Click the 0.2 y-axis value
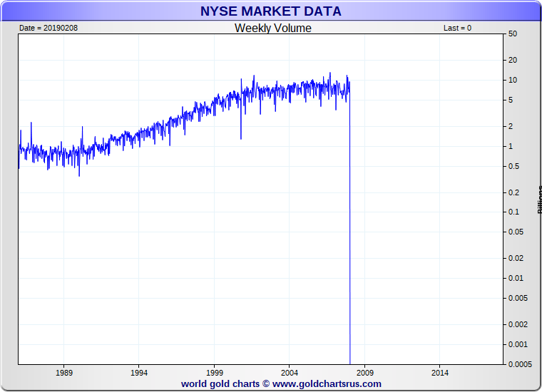This screenshot has height=392, width=542. [x=514, y=192]
